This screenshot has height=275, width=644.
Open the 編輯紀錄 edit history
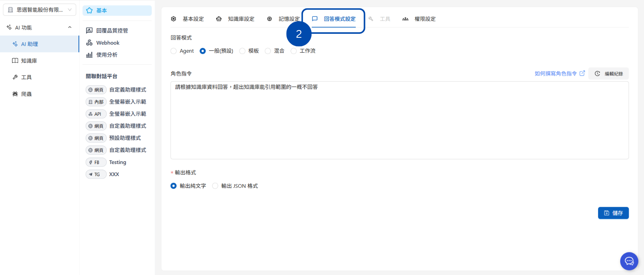click(609, 74)
